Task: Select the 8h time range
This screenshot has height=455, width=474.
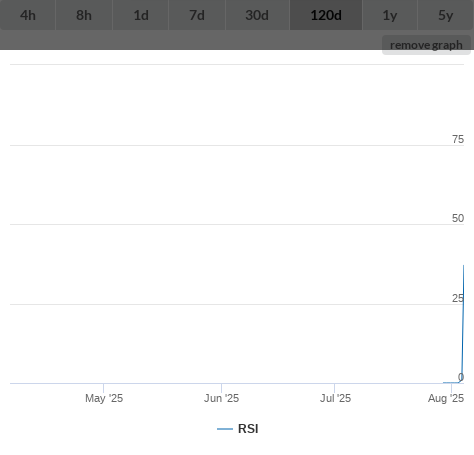Action: [x=84, y=15]
